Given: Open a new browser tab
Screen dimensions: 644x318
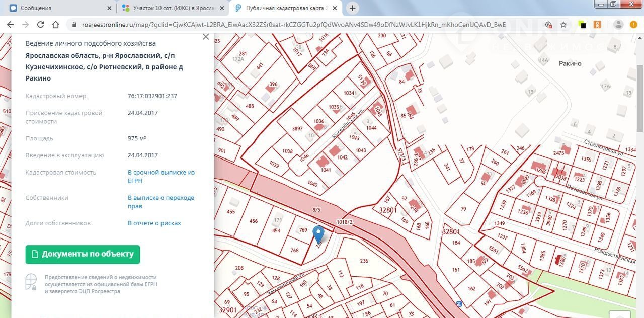Looking at the screenshot, I should pyautogui.click(x=353, y=8).
